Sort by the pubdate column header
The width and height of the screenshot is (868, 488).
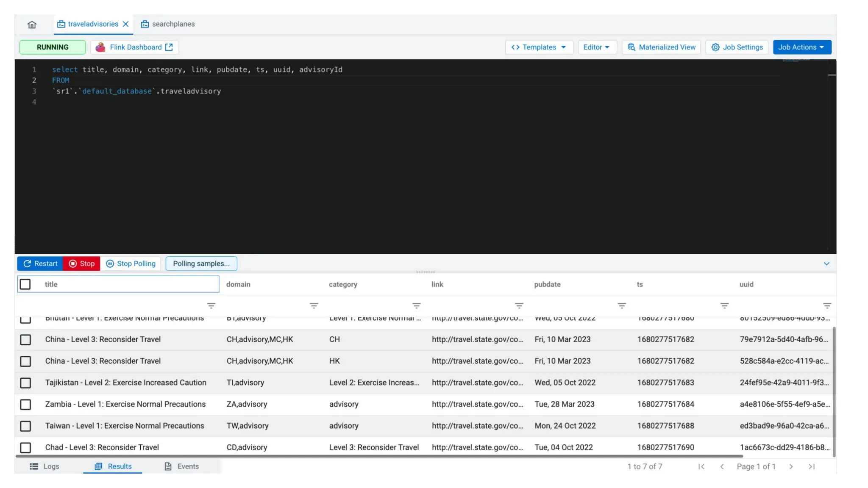tap(547, 284)
